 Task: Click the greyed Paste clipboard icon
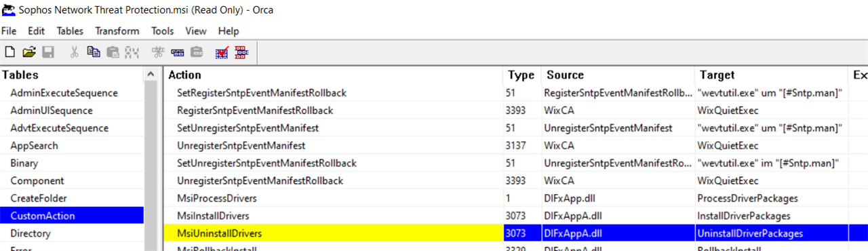click(113, 52)
